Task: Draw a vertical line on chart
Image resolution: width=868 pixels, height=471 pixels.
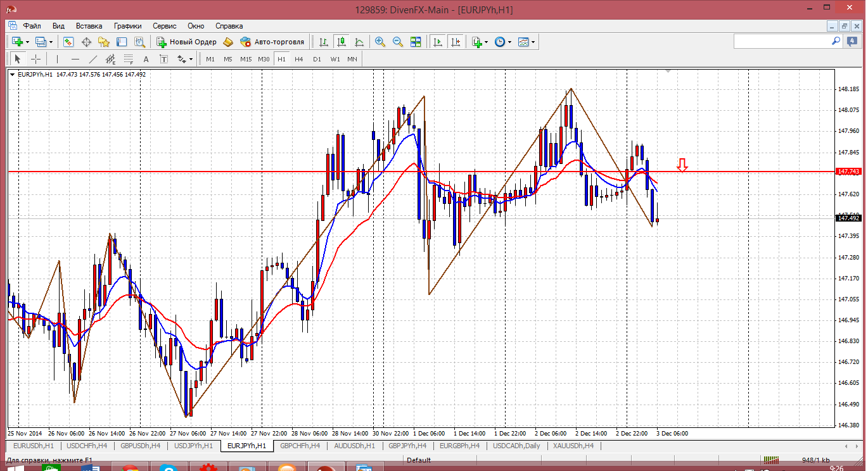Action: pyautogui.click(x=57, y=59)
